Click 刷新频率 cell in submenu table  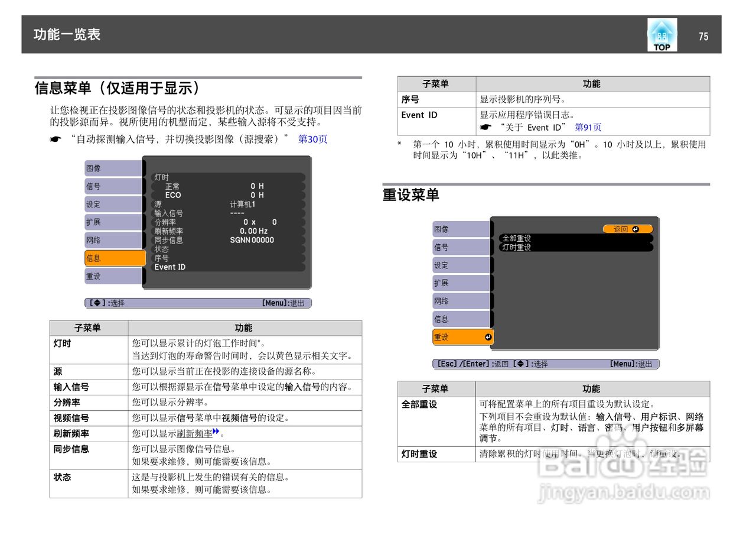pos(89,433)
